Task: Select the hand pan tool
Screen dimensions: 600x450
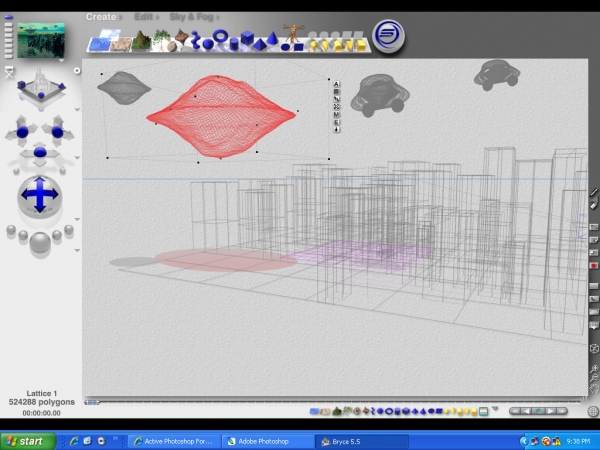Action: (593, 390)
